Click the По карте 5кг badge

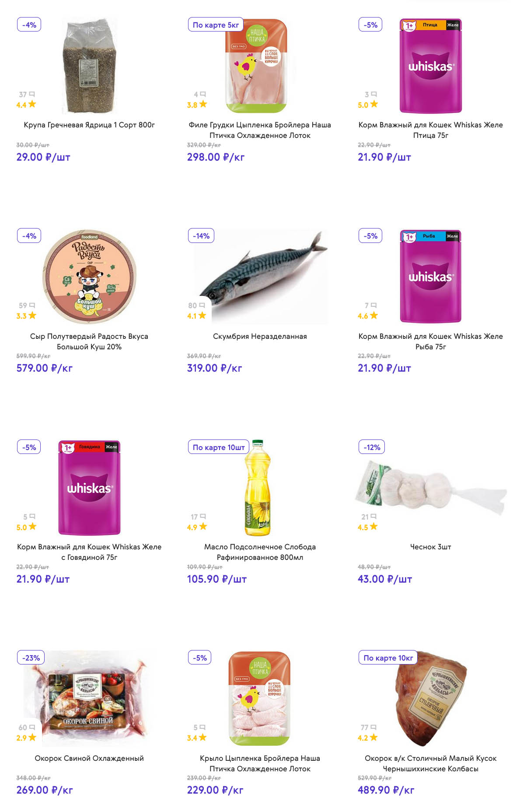(216, 25)
